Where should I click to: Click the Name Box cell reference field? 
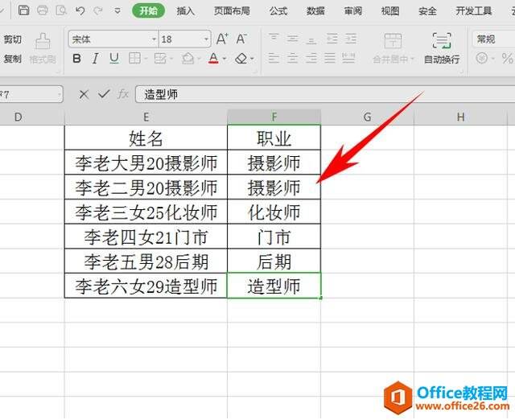[31, 95]
